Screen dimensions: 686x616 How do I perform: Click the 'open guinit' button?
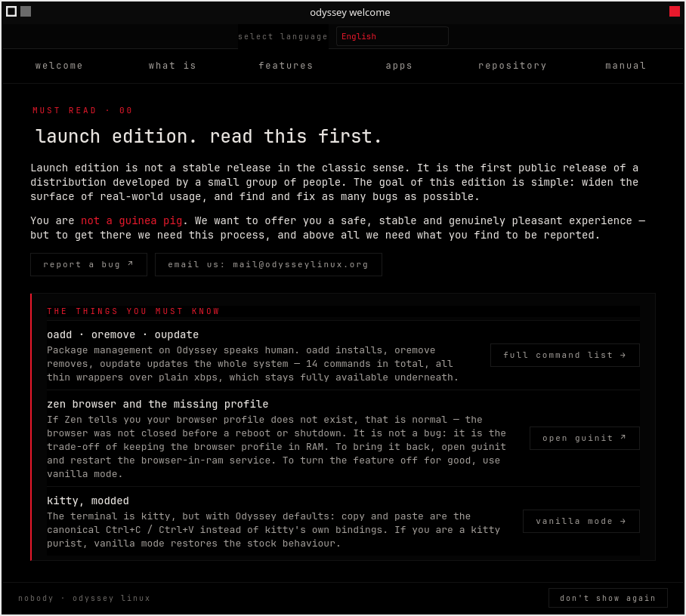[x=585, y=438]
